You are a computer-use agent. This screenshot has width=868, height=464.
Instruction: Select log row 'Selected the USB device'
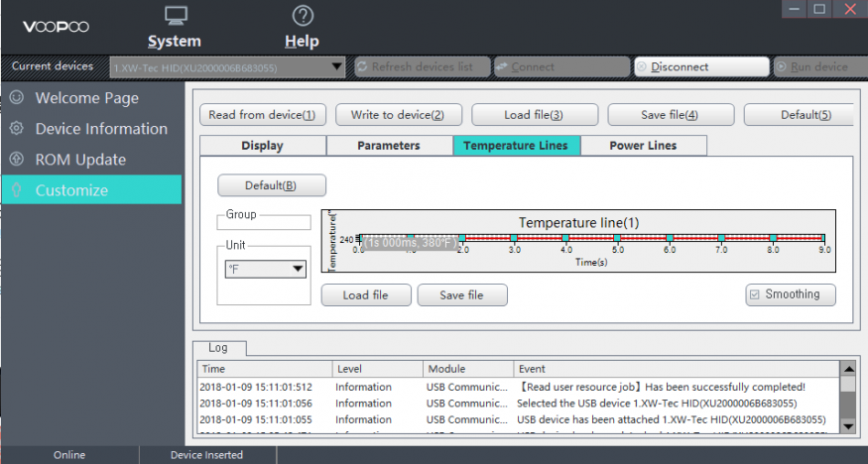click(x=519, y=404)
